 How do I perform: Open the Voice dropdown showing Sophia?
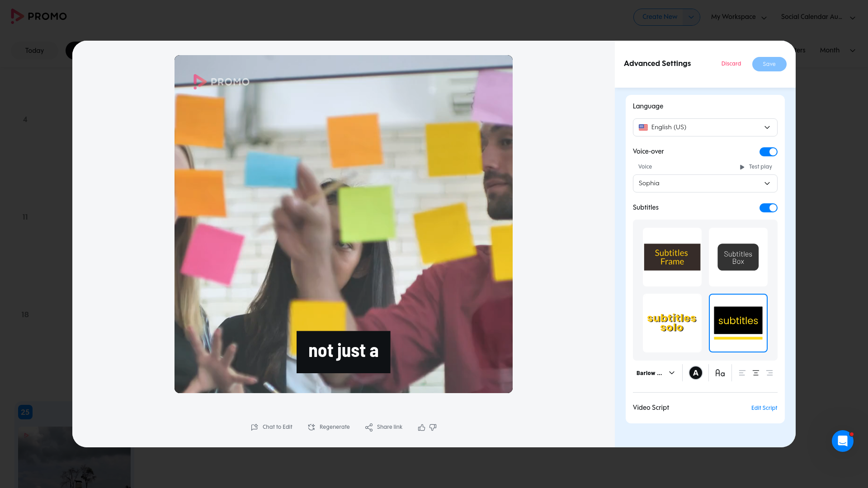[x=705, y=183]
